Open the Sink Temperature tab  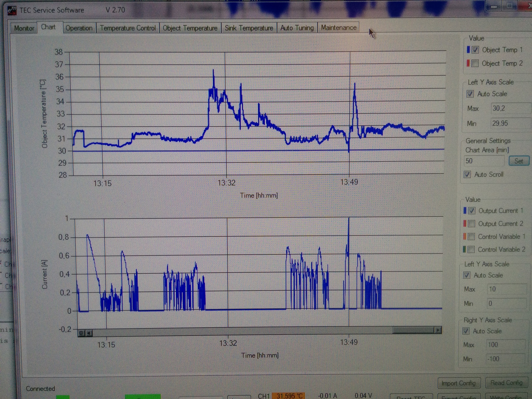[249, 28]
